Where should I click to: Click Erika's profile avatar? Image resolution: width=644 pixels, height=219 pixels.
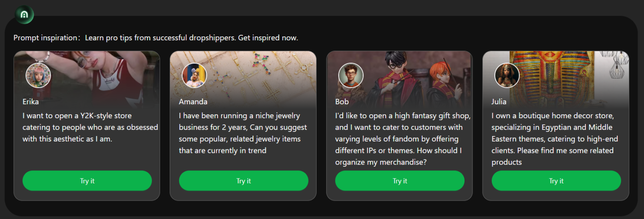(x=38, y=75)
